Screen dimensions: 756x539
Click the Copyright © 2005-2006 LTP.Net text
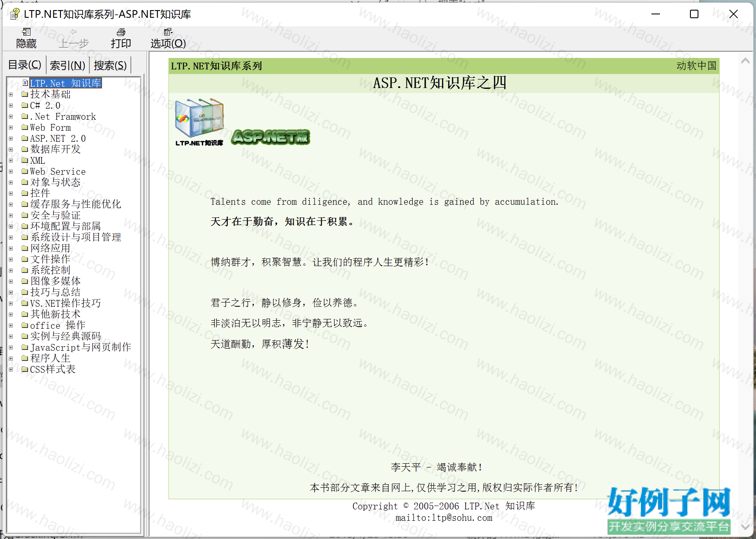444,506
